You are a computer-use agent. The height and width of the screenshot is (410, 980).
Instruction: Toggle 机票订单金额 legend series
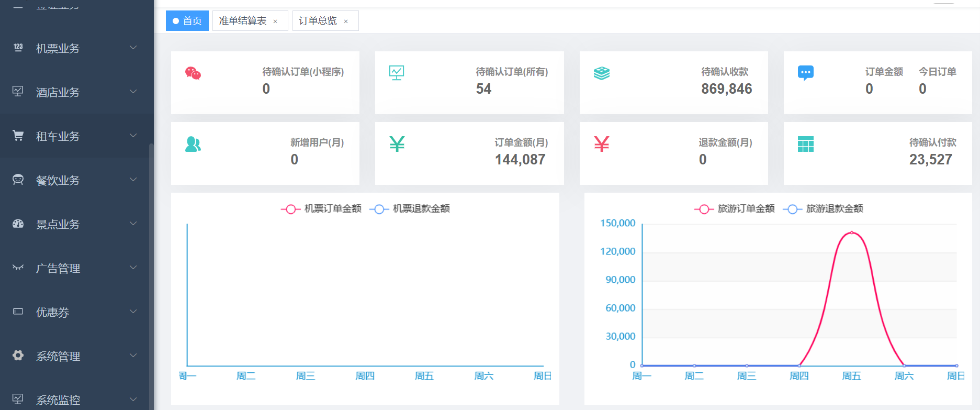click(321, 209)
